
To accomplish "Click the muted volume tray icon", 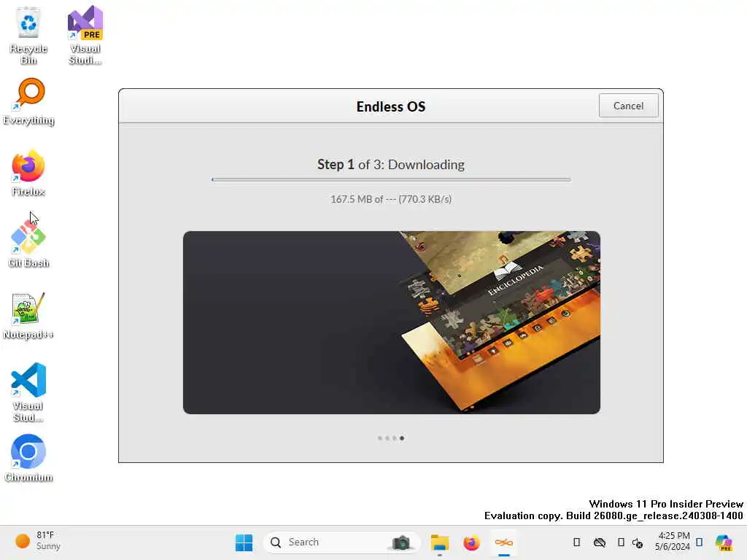I will [x=638, y=542].
